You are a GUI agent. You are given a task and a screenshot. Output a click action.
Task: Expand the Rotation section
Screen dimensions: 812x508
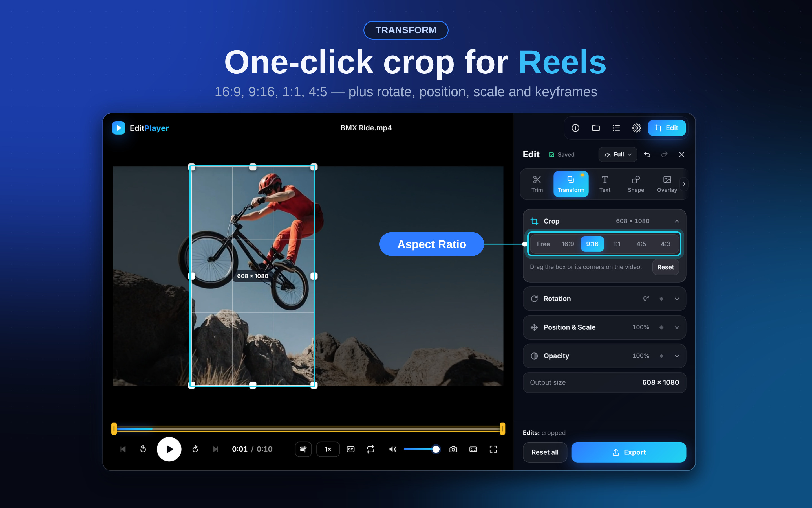[x=677, y=299]
